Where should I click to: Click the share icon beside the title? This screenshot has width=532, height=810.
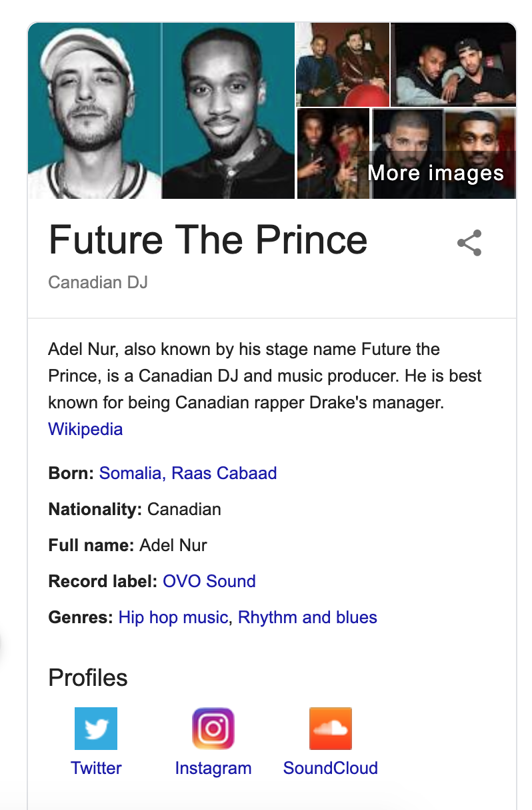click(x=469, y=243)
